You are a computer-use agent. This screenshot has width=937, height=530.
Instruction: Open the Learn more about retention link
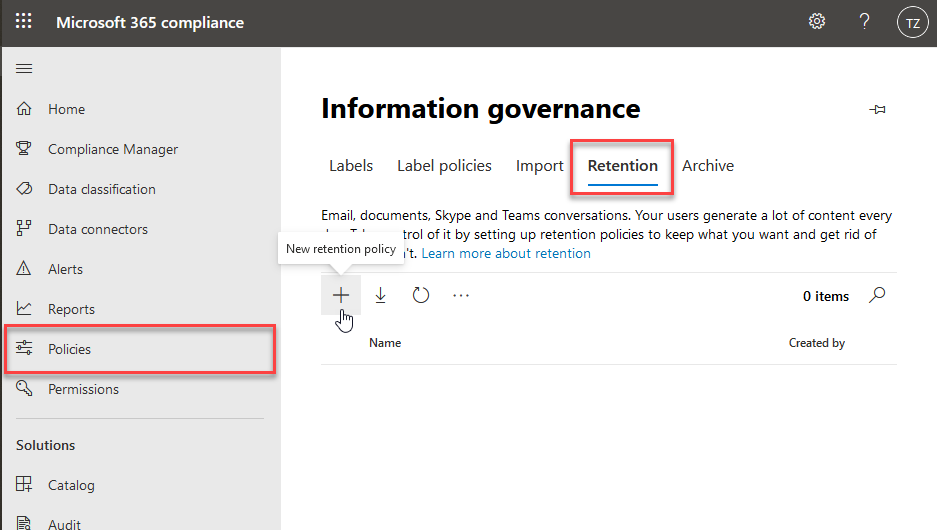click(506, 254)
